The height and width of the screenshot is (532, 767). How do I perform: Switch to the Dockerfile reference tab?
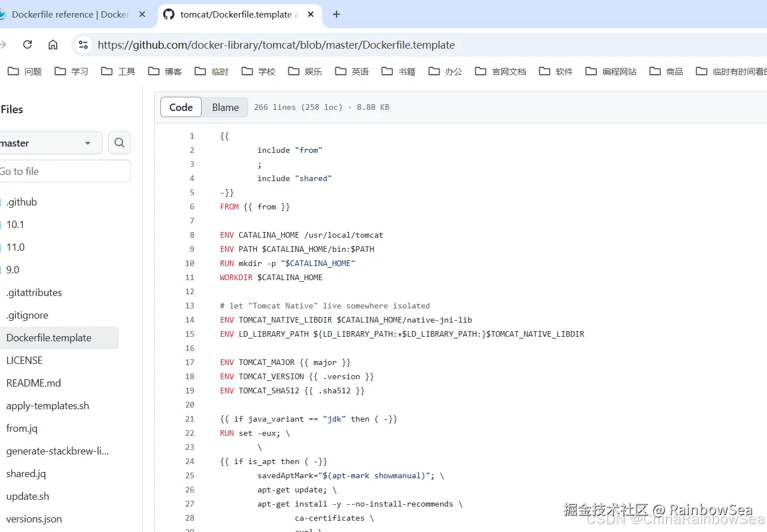[71, 14]
